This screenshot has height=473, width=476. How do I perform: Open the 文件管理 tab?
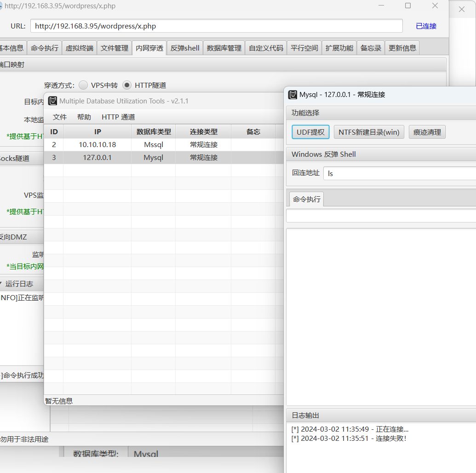115,48
